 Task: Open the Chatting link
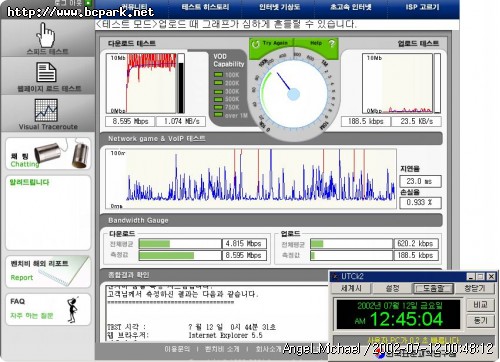(25, 164)
